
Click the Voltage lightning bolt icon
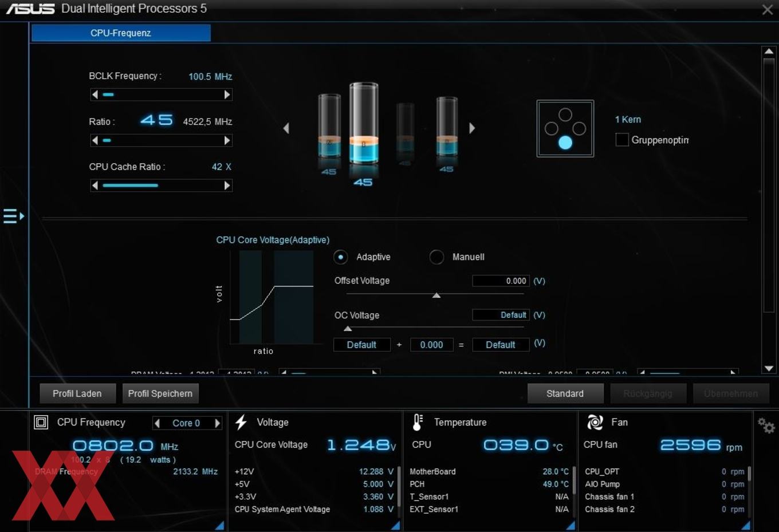241,423
